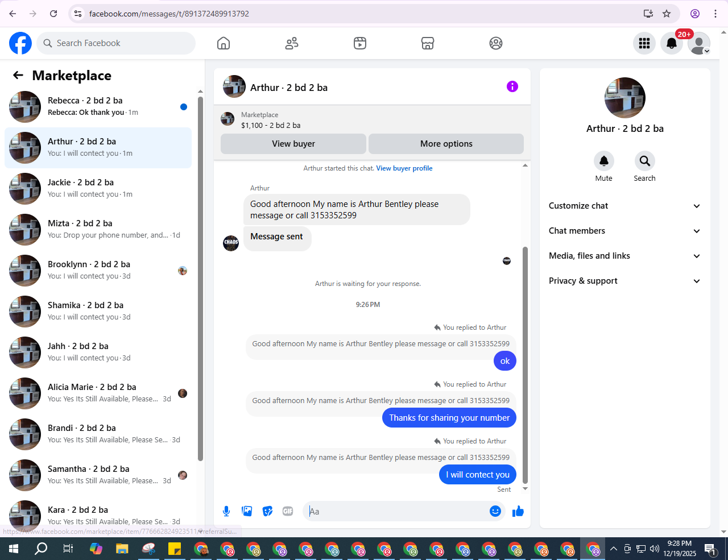Open conversation info purple icon

512,86
